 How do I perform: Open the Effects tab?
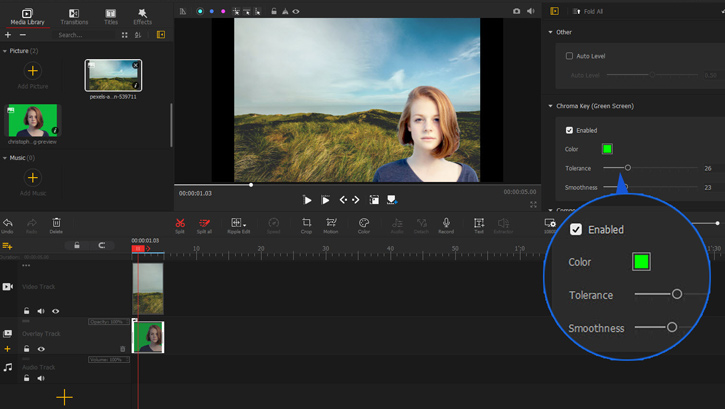pos(143,16)
